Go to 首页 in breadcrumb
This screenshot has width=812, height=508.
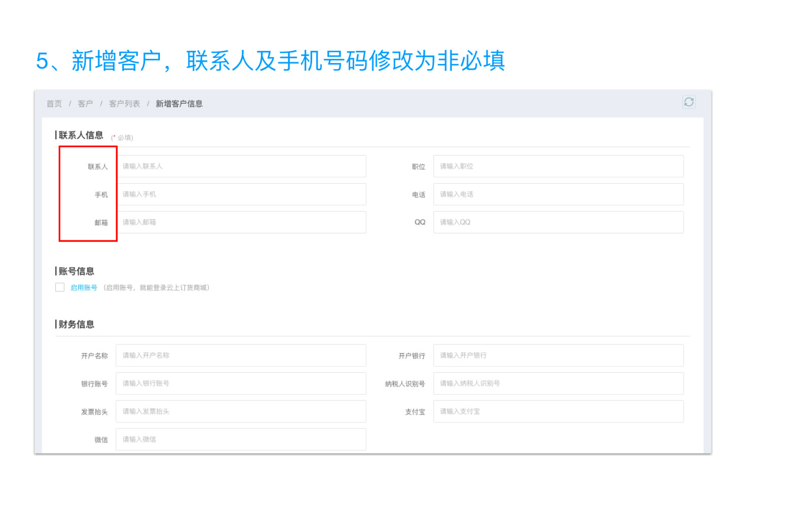tap(54, 104)
